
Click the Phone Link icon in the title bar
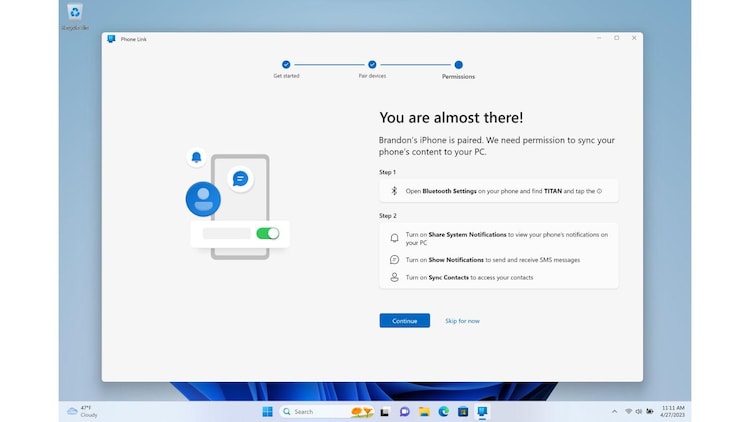click(112, 39)
